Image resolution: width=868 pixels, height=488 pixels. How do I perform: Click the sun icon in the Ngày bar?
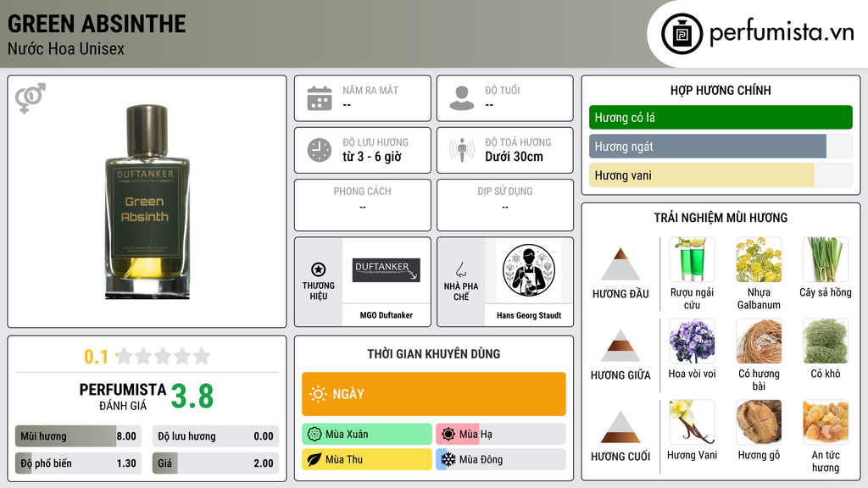pyautogui.click(x=319, y=394)
